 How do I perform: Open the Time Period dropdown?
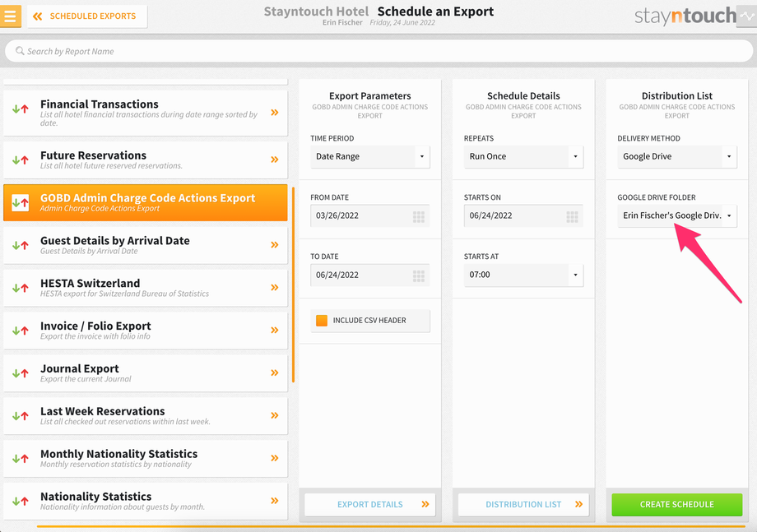click(x=369, y=156)
